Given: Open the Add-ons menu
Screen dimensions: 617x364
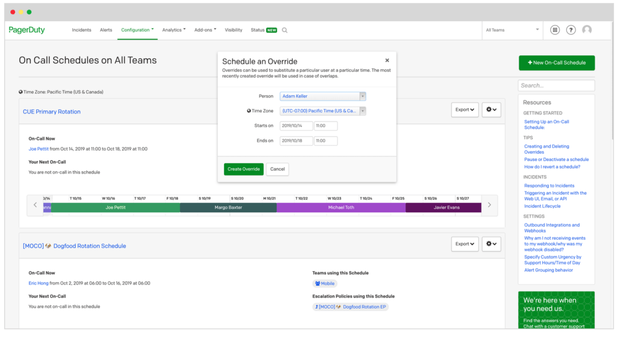Looking at the screenshot, I should [205, 30].
